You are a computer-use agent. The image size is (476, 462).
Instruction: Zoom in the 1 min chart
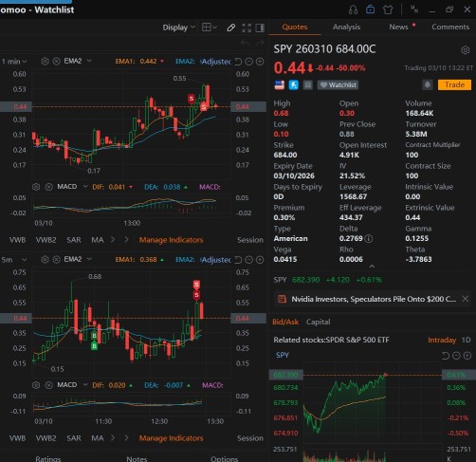pos(260,62)
